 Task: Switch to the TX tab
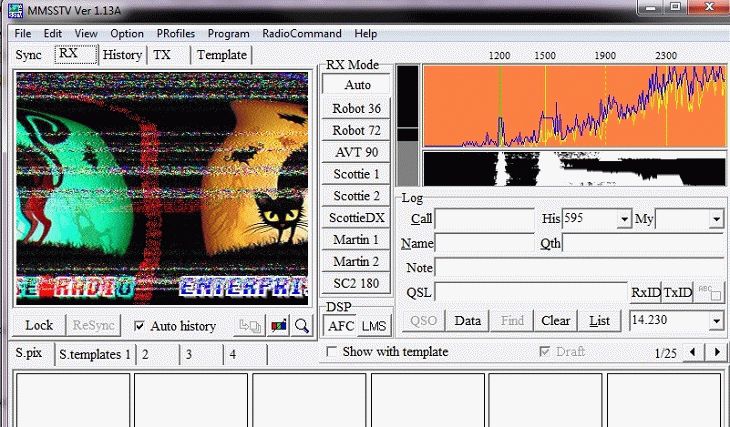[168, 55]
